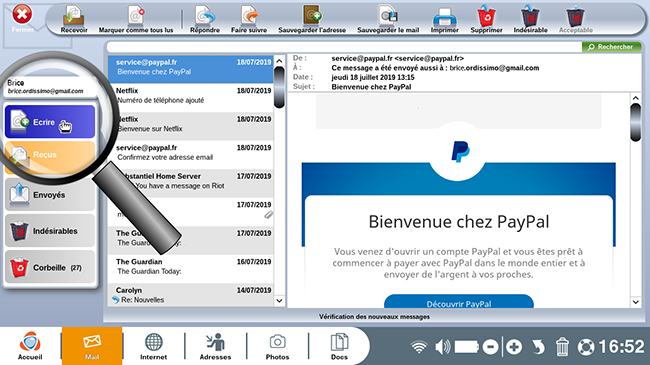The height and width of the screenshot is (365, 650).
Task: Open Adresses from bottom bar
Action: coord(215,346)
